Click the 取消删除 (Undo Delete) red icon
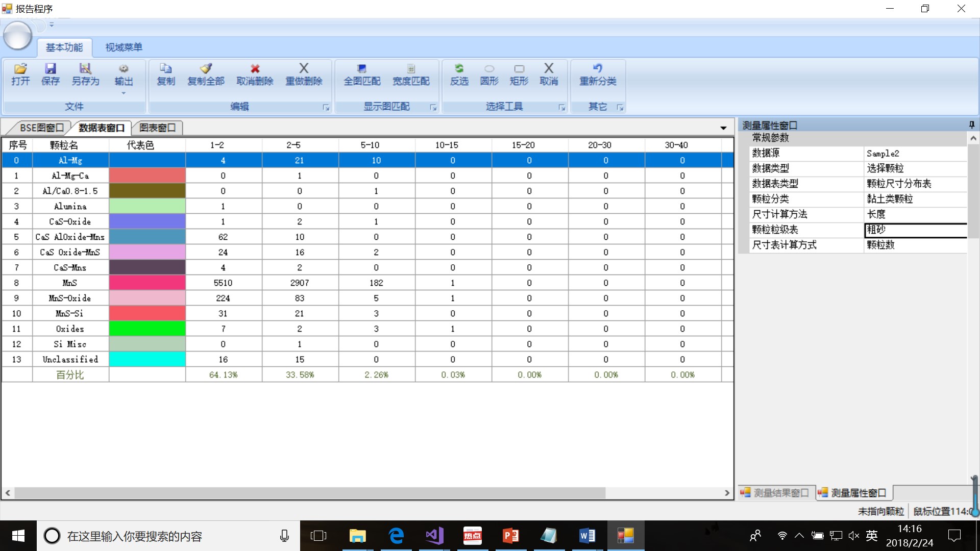Screen dimensions: 980x551 coord(255,69)
